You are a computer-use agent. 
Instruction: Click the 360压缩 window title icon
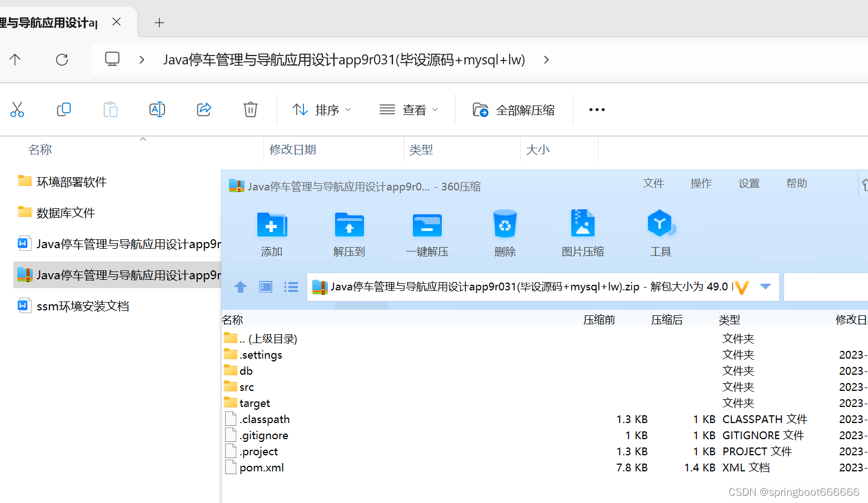click(237, 186)
